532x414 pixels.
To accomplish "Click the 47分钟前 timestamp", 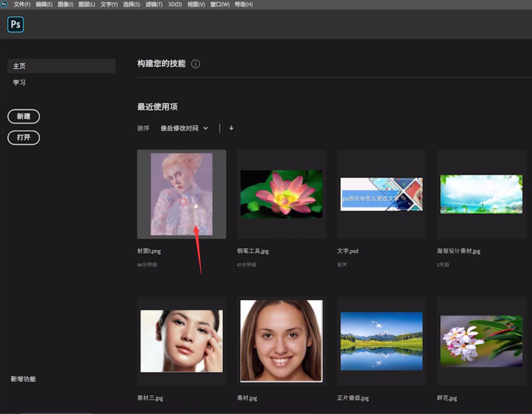I will 247,265.
